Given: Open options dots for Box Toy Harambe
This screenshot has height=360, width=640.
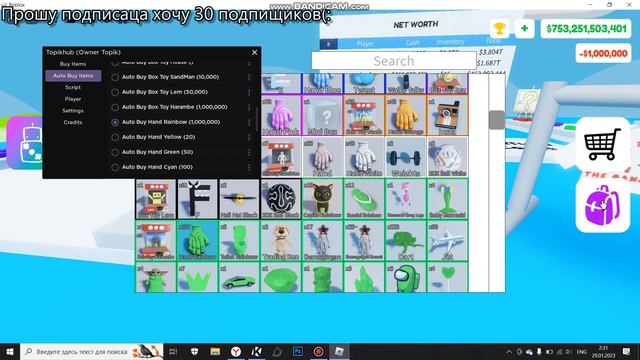Looking at the screenshot, I should (249, 107).
